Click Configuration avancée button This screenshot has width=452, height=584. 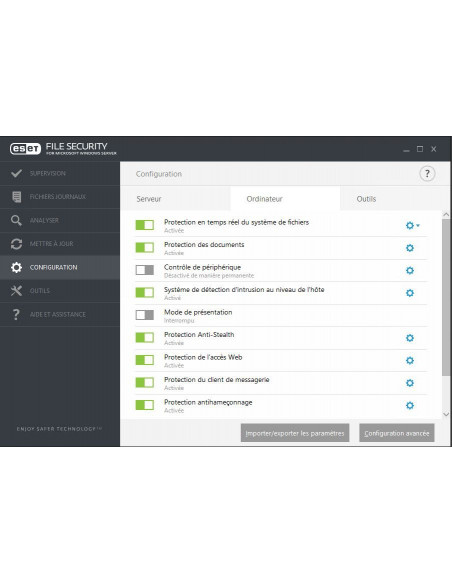[x=397, y=433]
